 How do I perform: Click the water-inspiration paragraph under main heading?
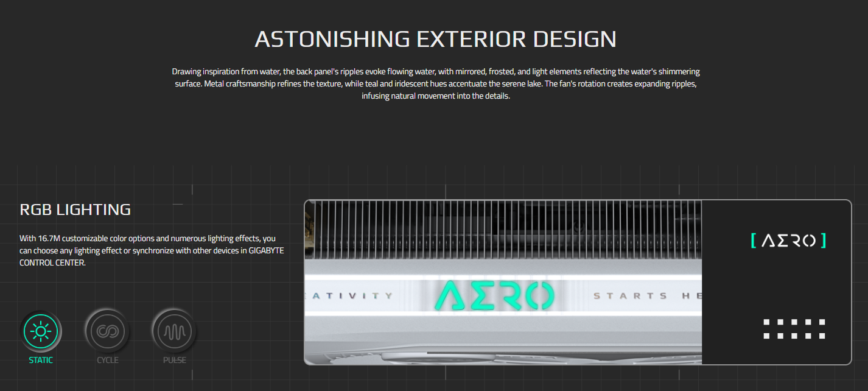(x=435, y=84)
